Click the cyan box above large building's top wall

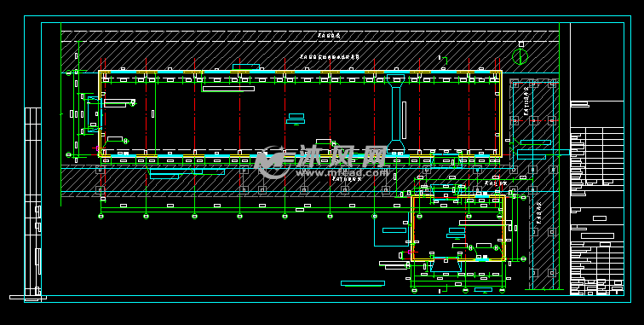click(246, 67)
